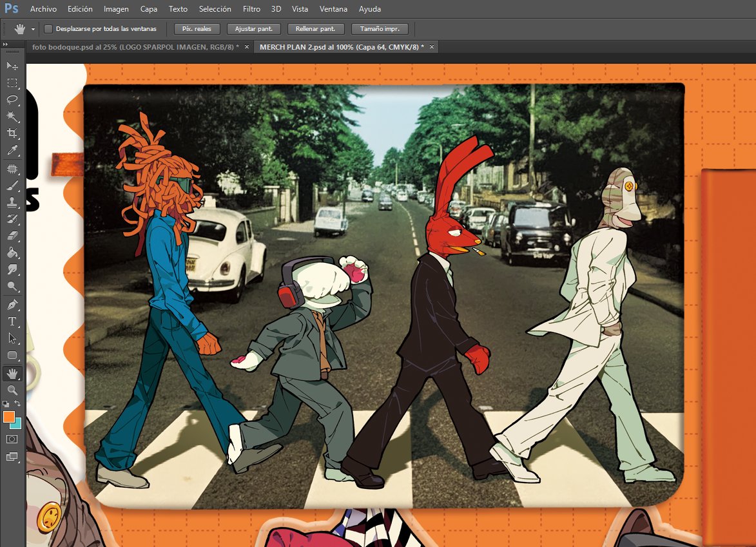The width and height of the screenshot is (756, 547).
Task: Open the Filtro menu
Action: (x=252, y=8)
